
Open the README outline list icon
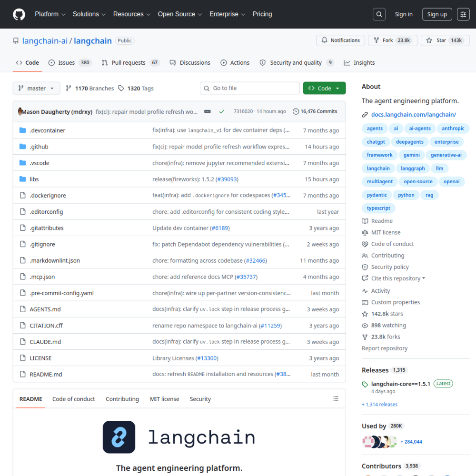335,398
